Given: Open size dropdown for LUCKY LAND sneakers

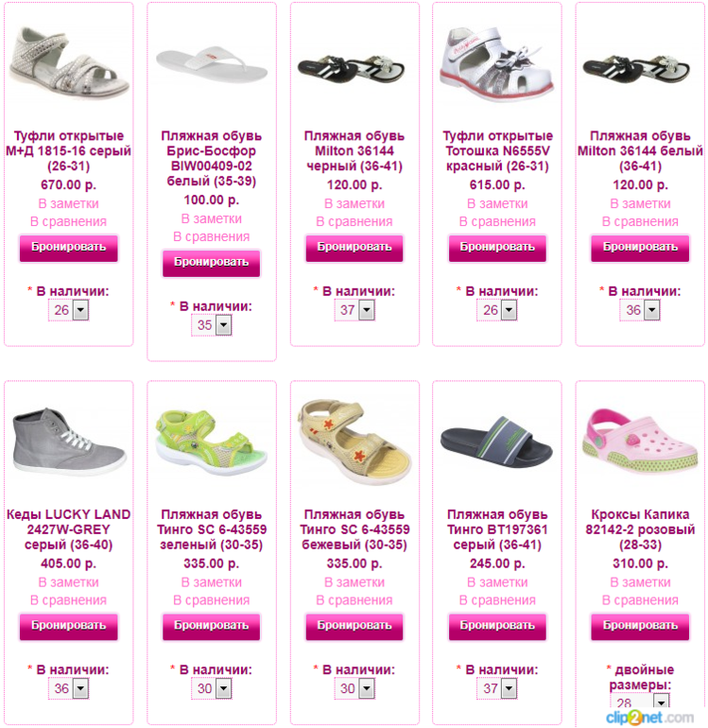Looking at the screenshot, I should pos(69,688).
